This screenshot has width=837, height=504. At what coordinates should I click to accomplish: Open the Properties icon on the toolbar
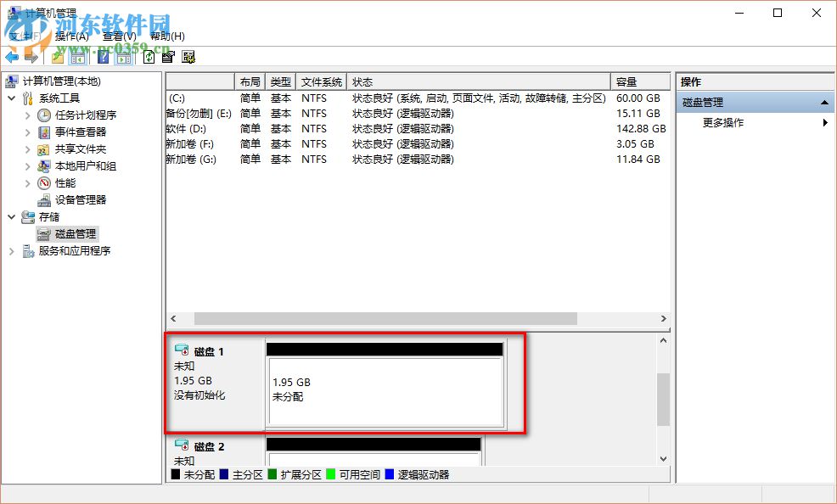[169, 57]
